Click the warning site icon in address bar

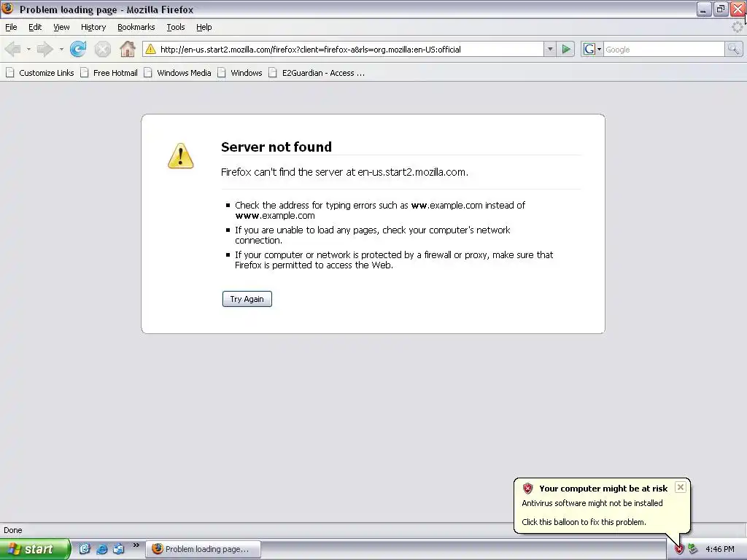(x=150, y=49)
